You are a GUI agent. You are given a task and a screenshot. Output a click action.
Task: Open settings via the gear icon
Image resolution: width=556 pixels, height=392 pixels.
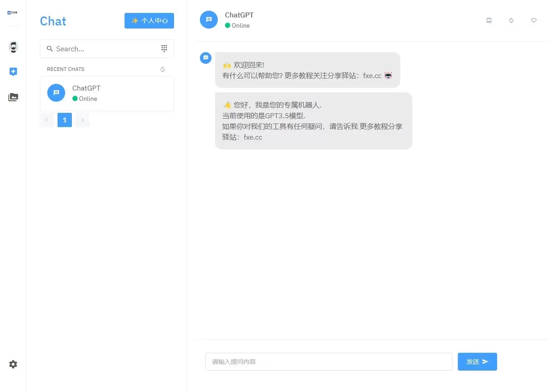point(13,364)
